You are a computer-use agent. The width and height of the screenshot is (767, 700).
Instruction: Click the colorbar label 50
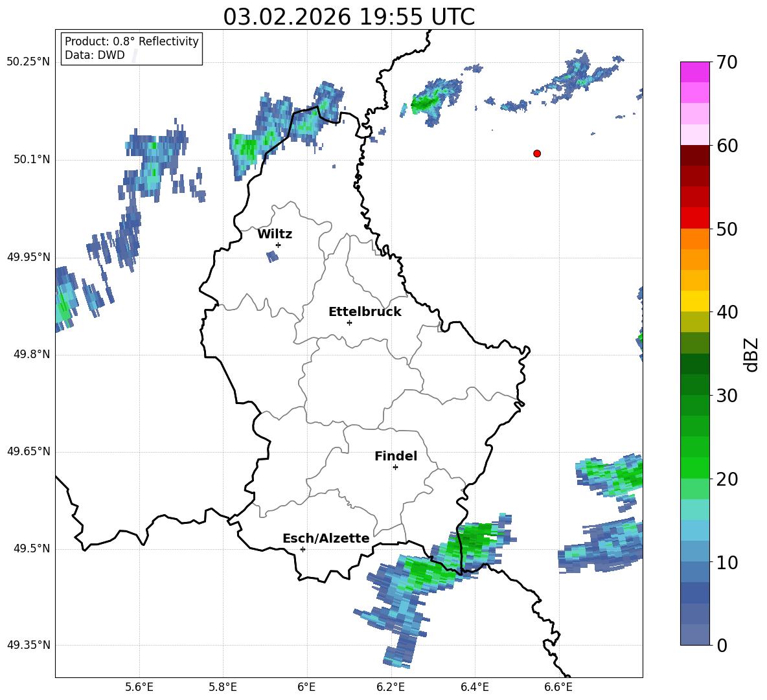coord(727,229)
